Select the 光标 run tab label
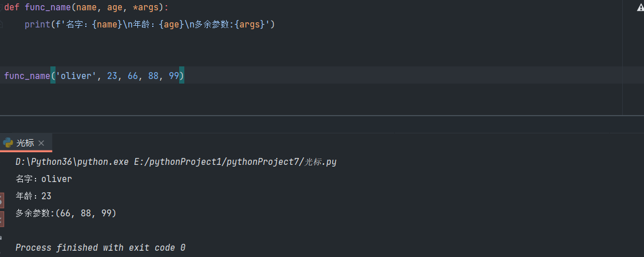644x257 pixels. pos(25,143)
